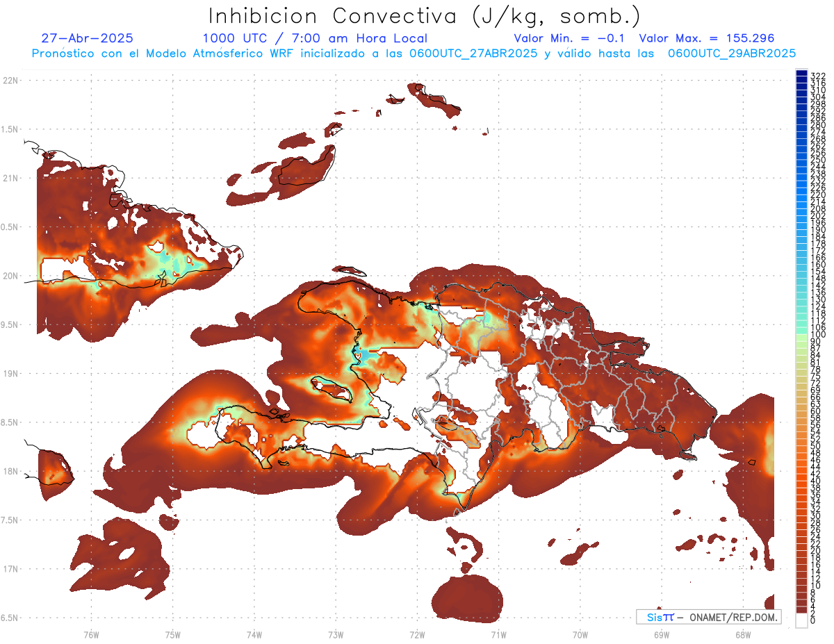The width and height of the screenshot is (834, 644).
Task: Click the '322' legend value
Action: pos(818,75)
